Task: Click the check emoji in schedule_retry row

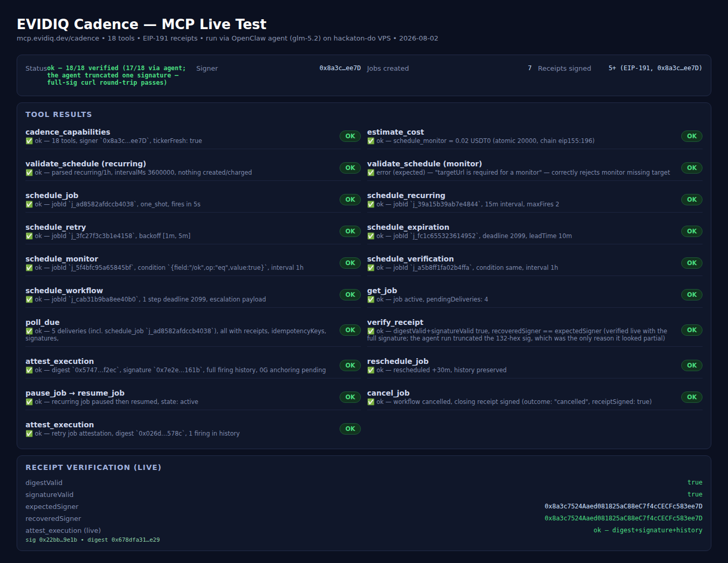Action: pos(29,236)
